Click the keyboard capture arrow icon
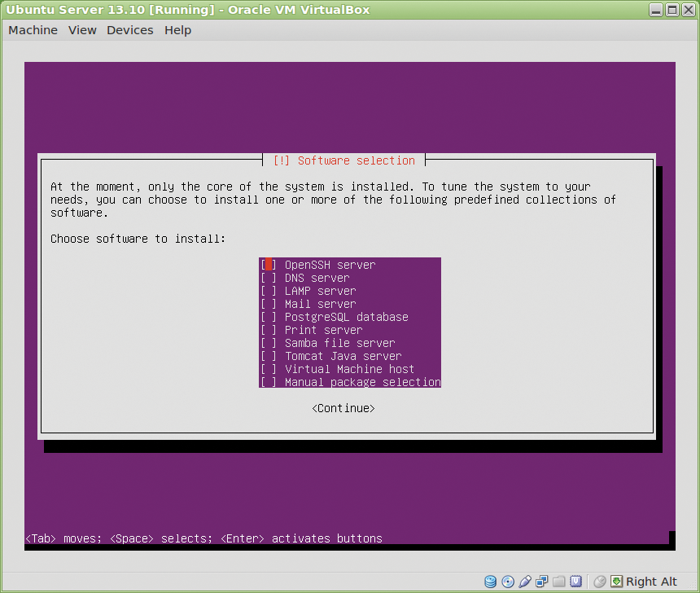 [617, 582]
